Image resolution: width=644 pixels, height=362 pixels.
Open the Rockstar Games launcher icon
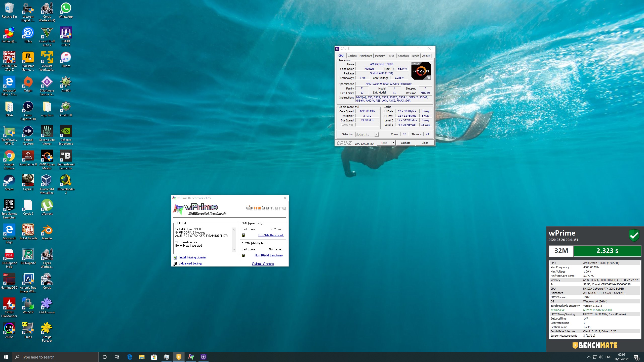coord(28,62)
